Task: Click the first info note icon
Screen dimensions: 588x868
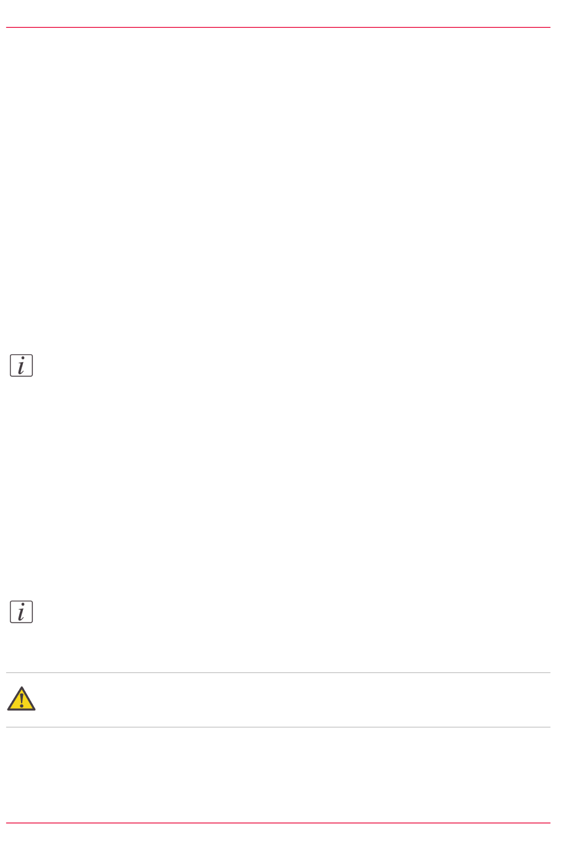Action: [x=21, y=365]
